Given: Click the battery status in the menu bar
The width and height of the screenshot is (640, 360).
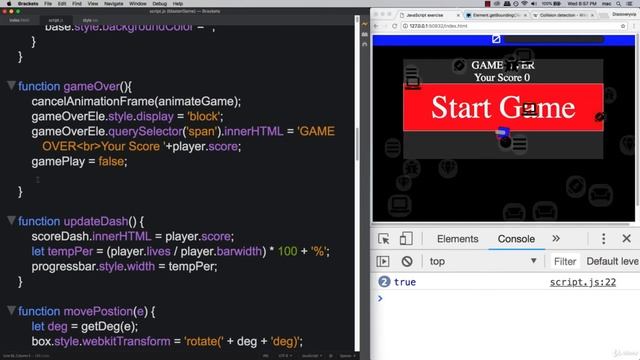Looking at the screenshot, I should [551, 4].
